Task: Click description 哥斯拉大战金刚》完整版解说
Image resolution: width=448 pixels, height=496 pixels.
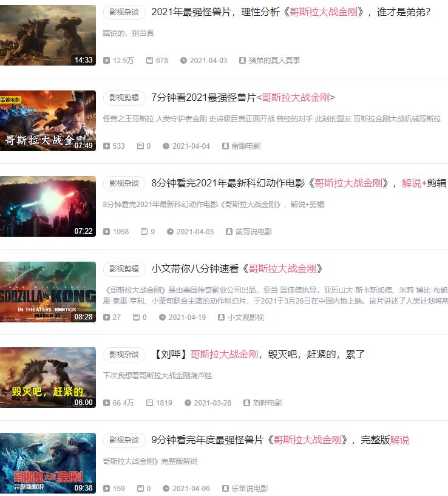Action: 151,461
